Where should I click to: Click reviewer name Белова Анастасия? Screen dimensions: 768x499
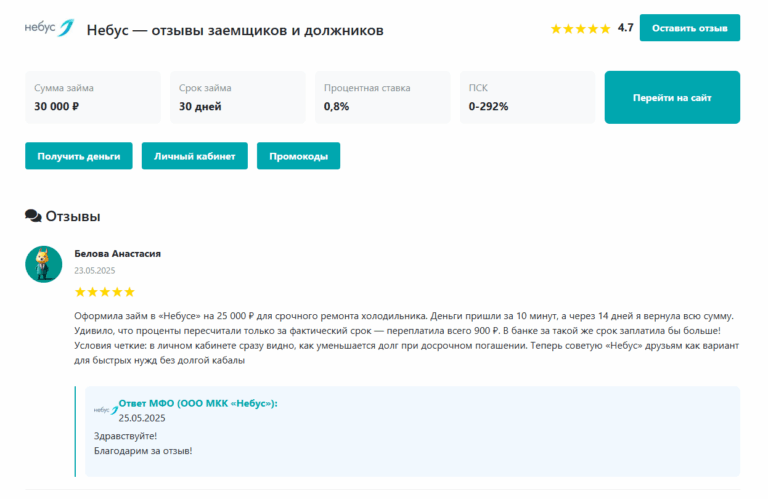(x=118, y=254)
